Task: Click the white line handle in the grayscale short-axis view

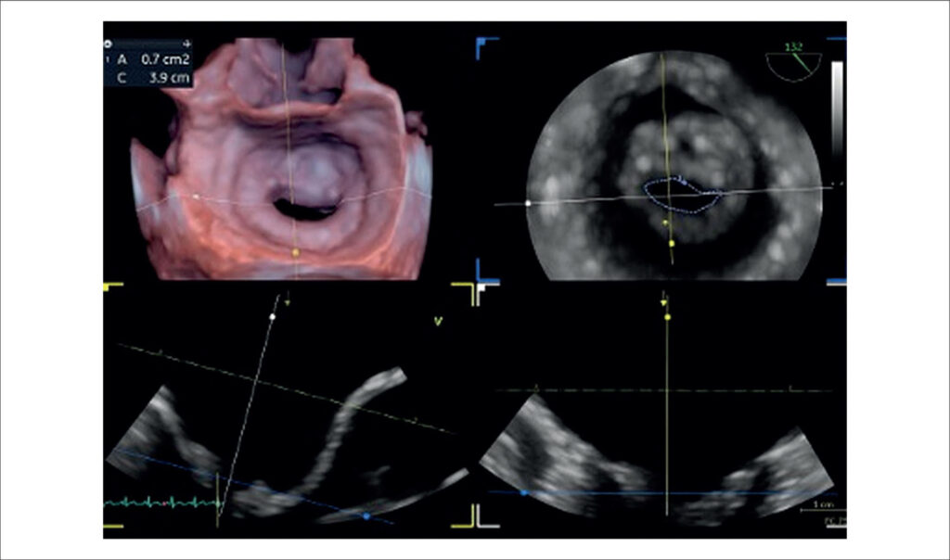Action: (528, 203)
